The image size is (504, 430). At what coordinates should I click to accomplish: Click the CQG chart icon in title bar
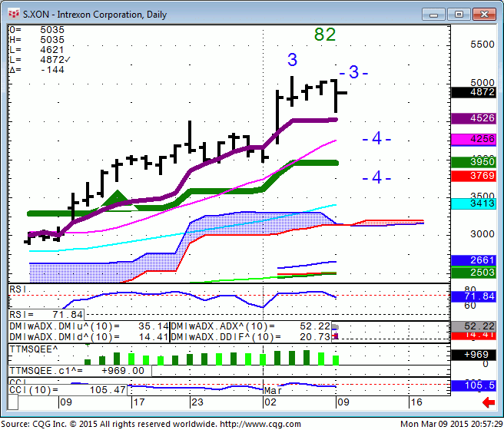14,14
